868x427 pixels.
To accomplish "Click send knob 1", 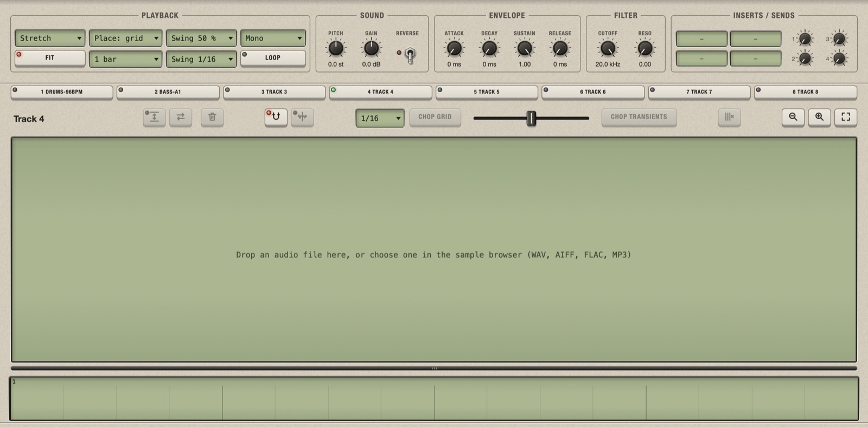I will tap(805, 39).
